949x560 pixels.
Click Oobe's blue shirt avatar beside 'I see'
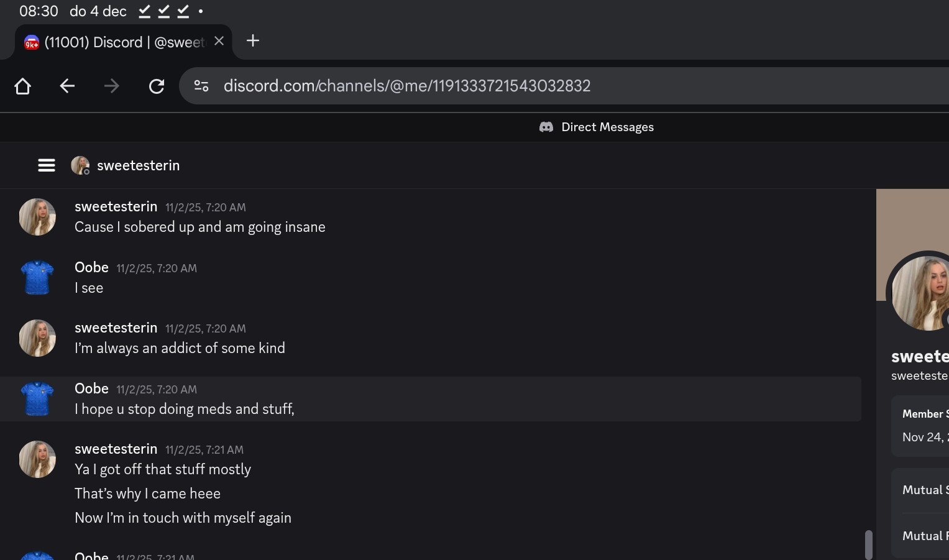coord(37,277)
